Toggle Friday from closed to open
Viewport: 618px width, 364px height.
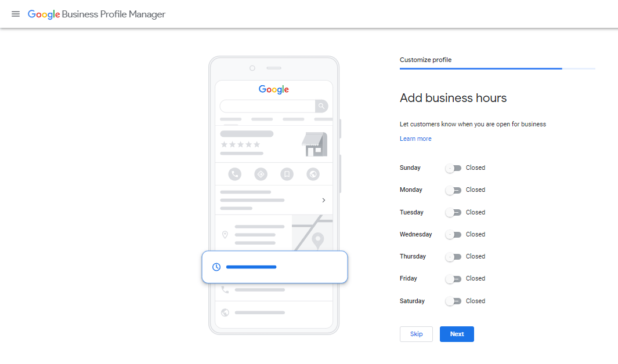[x=453, y=279]
